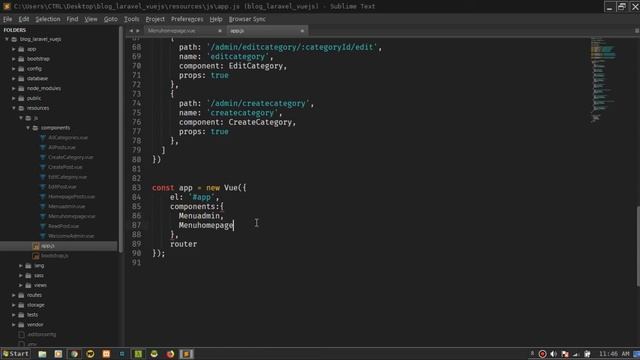The height and width of the screenshot is (360, 640).
Task: Collapse the js folder arrow
Action: pyautogui.click(x=21, y=118)
